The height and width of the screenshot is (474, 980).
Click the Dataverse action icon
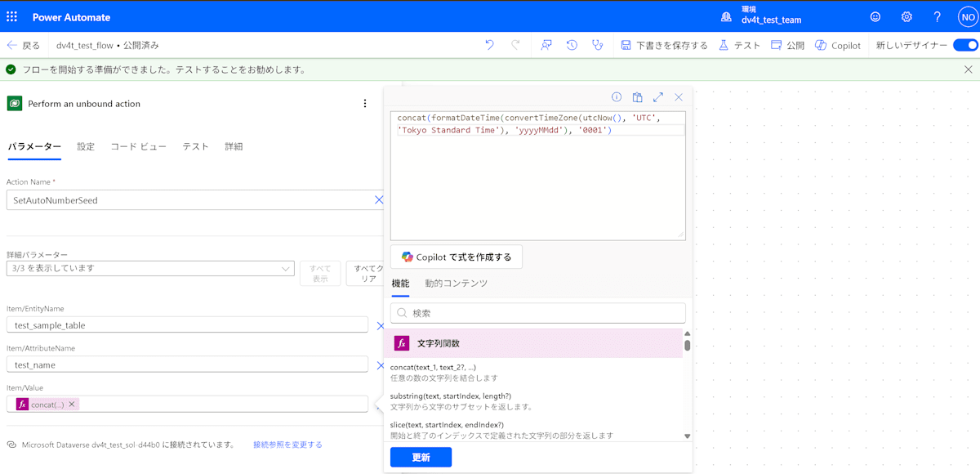15,104
